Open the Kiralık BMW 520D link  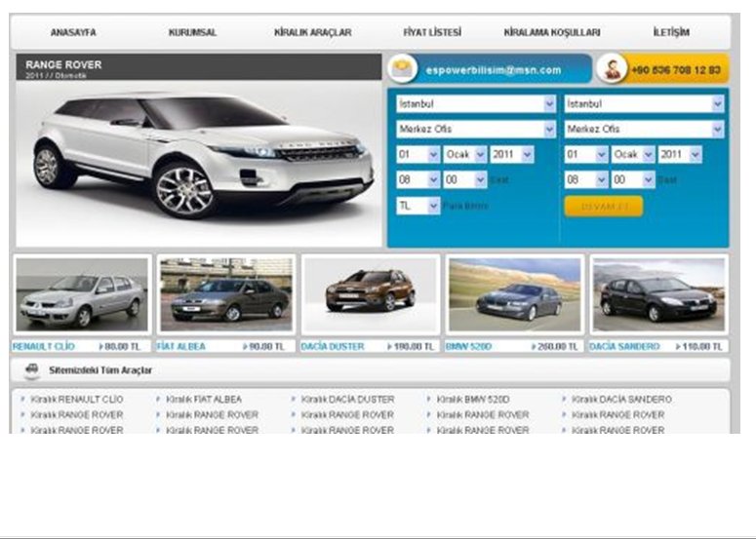pos(472,400)
